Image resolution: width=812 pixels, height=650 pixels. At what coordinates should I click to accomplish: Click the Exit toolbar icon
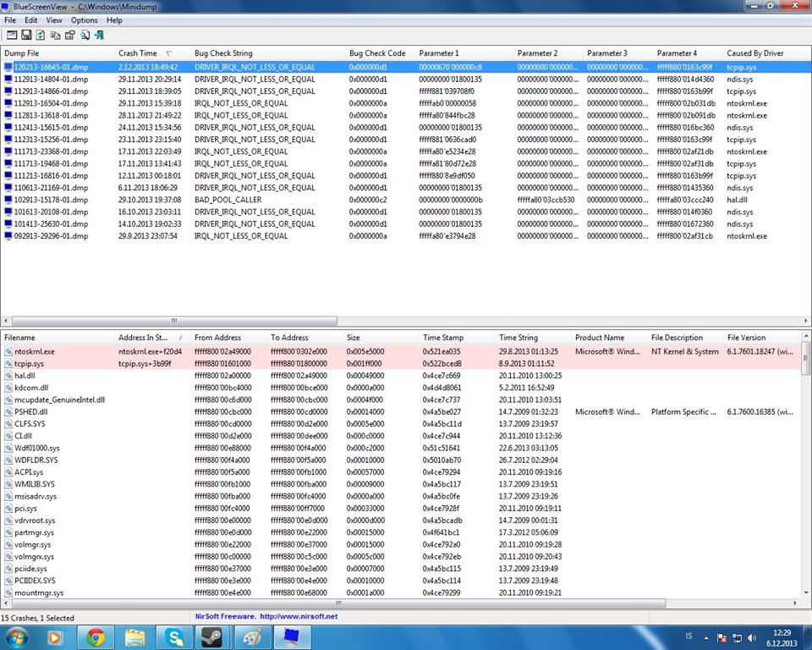click(99, 35)
